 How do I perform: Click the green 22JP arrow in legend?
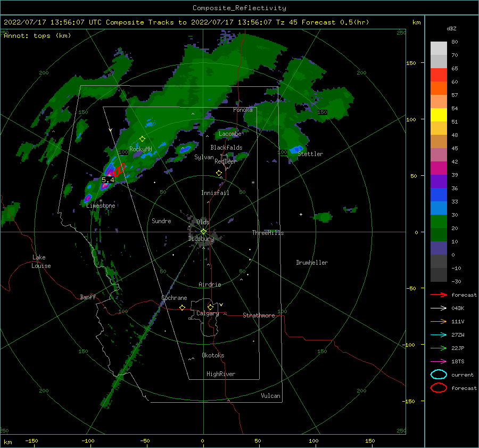click(x=439, y=348)
